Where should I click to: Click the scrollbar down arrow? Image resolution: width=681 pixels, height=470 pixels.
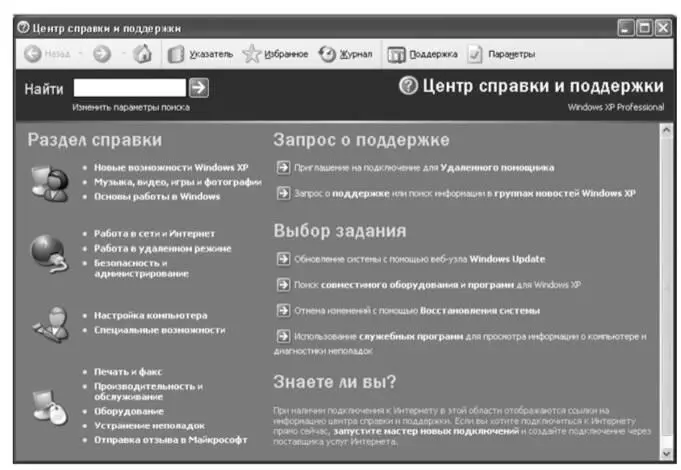pyautogui.click(x=666, y=454)
